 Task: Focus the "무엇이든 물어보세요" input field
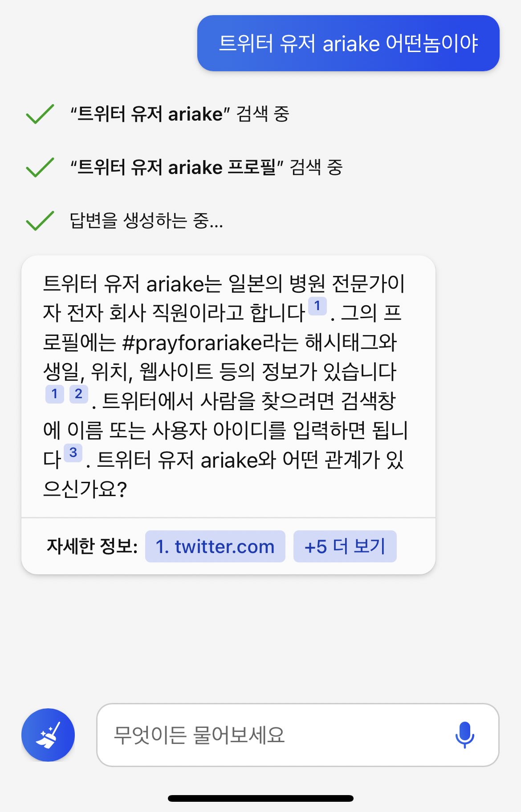coord(297,735)
